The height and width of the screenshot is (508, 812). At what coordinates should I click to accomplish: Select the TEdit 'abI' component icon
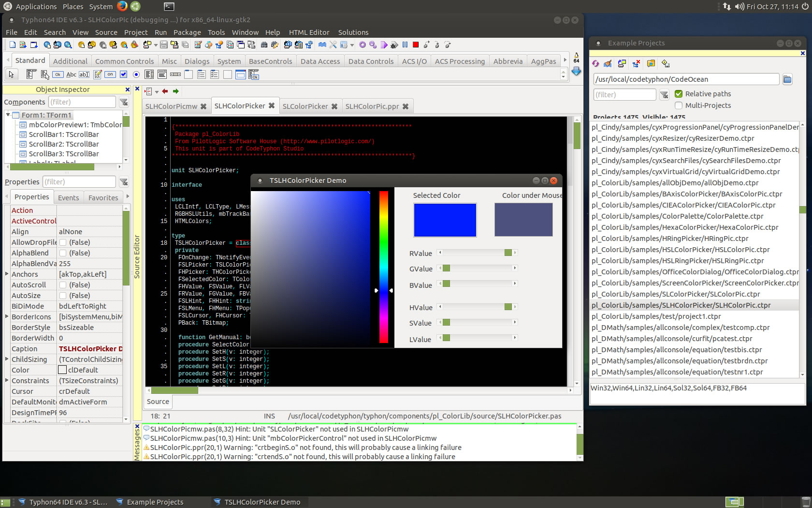click(84, 75)
